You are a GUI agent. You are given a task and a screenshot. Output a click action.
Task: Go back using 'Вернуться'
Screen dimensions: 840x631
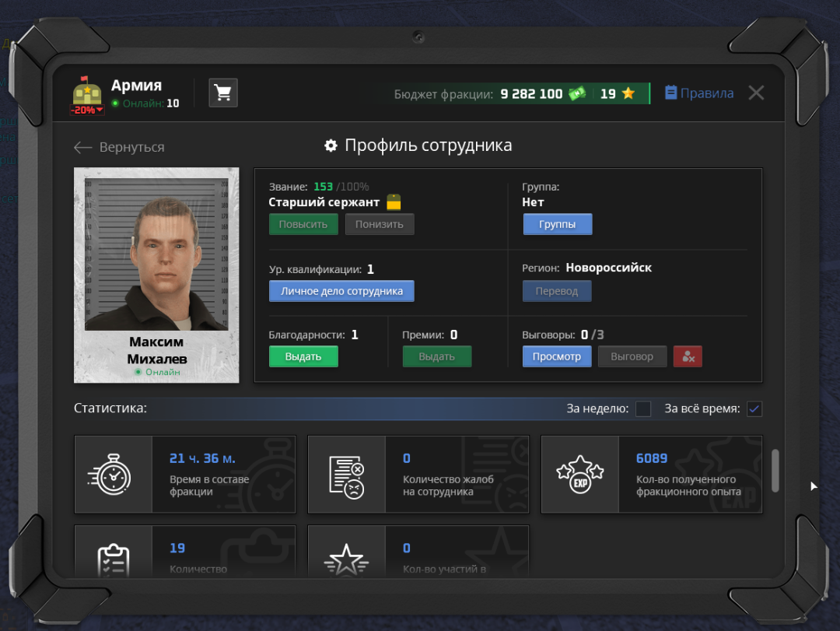point(119,147)
